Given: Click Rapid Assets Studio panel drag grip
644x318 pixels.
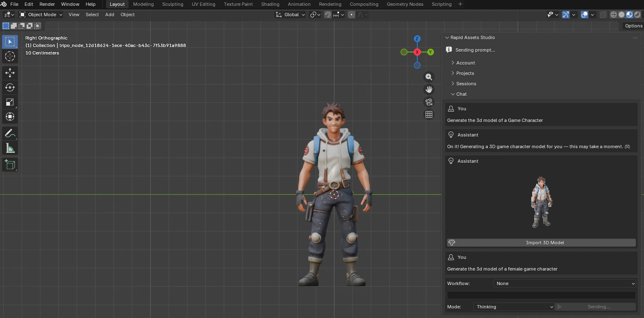Looking at the screenshot, I should pos(635,37).
